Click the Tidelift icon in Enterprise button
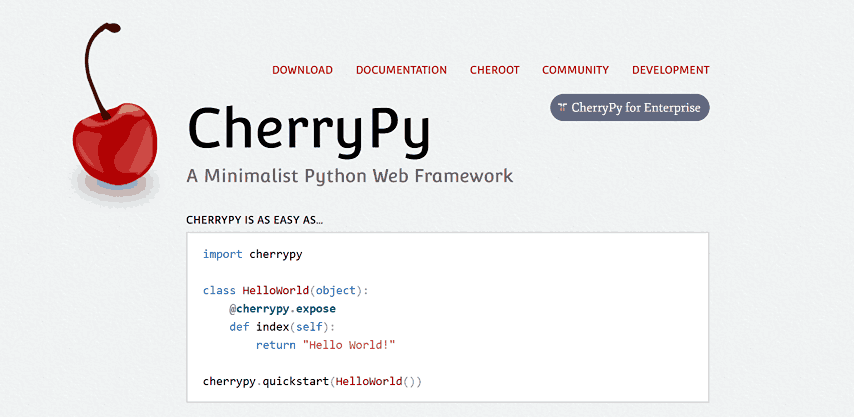 point(563,107)
